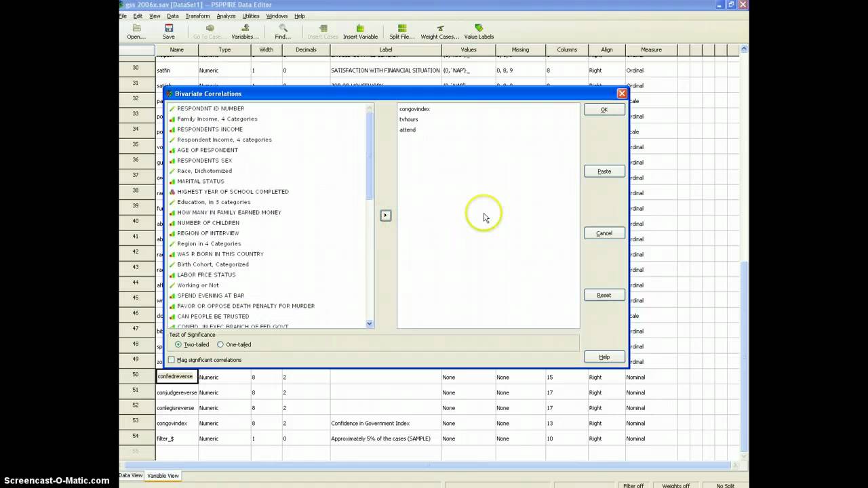Open the Variables toolbar icon

point(245,32)
